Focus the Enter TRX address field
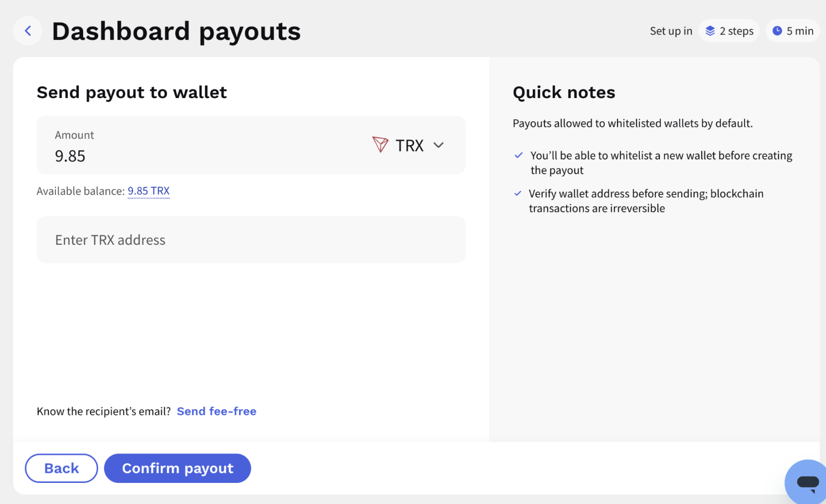Image resolution: width=826 pixels, height=504 pixels. coord(251,240)
